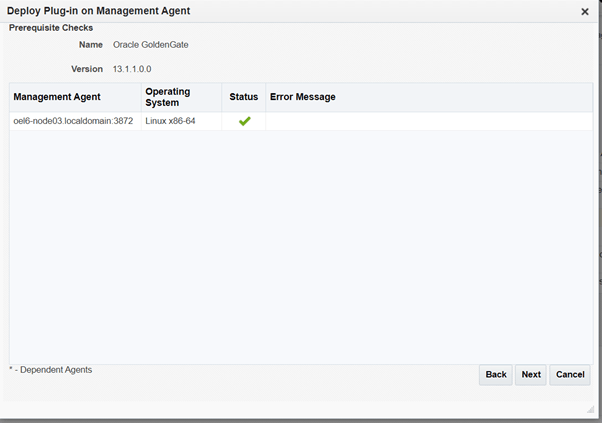Select the oel6-node03.localdomain:3872 agent row
602x423 pixels.
point(73,121)
